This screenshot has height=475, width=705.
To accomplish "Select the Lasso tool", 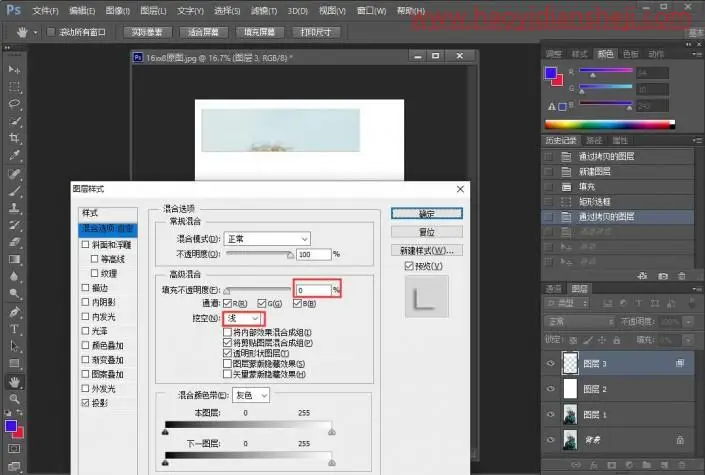I will click(x=14, y=104).
